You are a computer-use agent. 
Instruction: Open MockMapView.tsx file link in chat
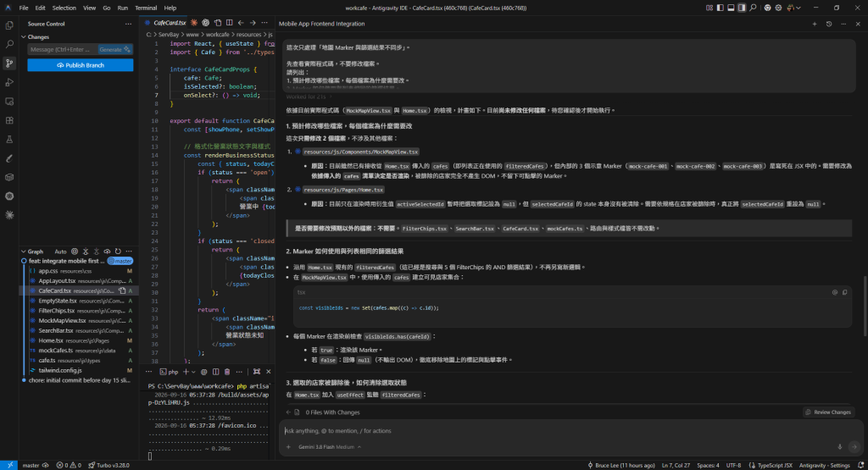(x=361, y=152)
